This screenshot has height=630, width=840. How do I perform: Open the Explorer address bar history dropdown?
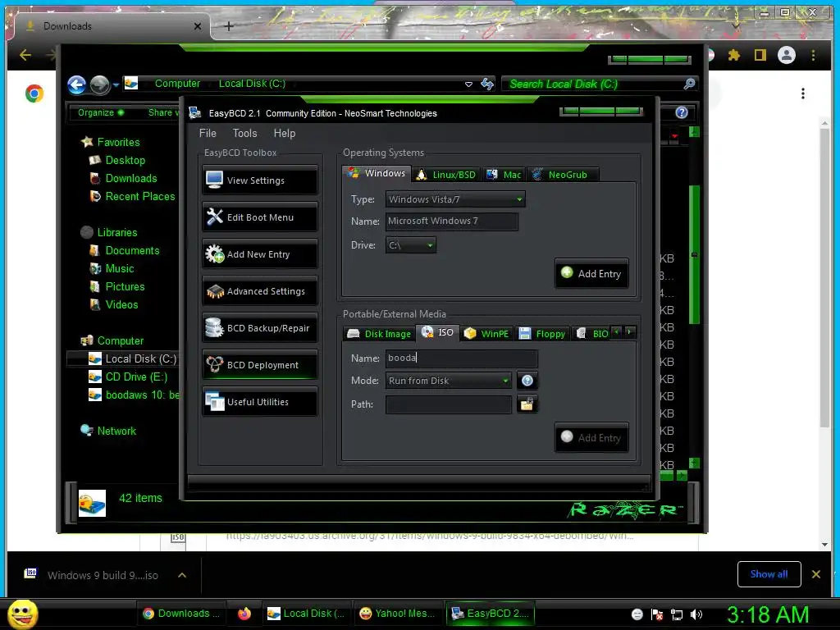pos(468,84)
